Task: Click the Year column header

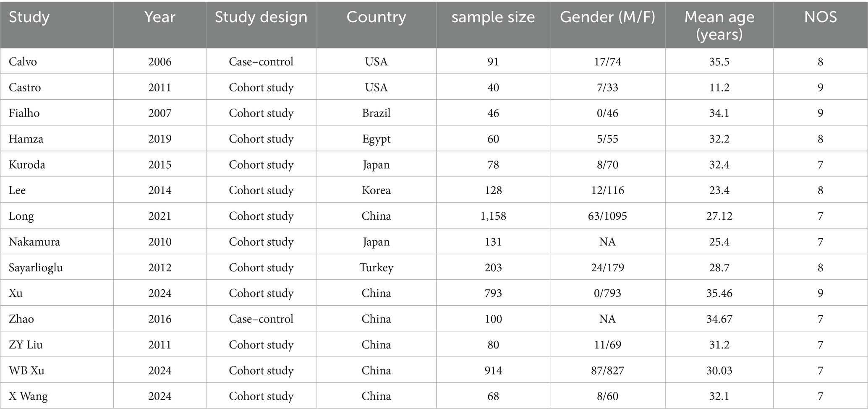Action: [159, 18]
